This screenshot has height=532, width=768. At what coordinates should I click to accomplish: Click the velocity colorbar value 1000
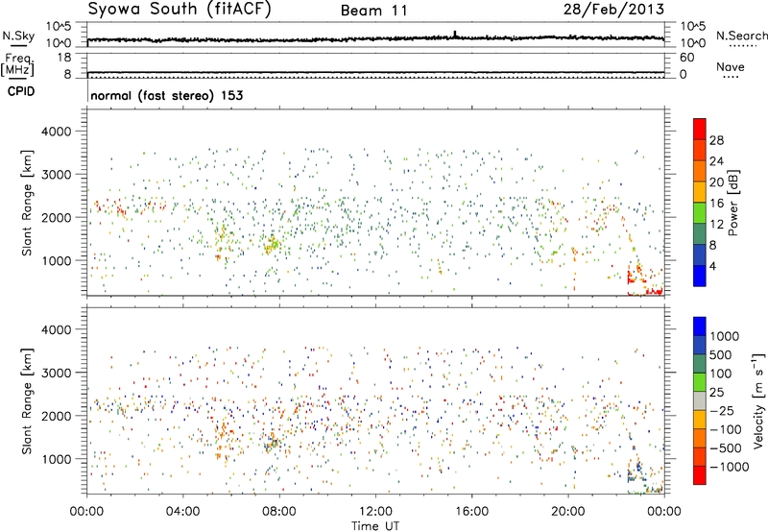point(724,336)
